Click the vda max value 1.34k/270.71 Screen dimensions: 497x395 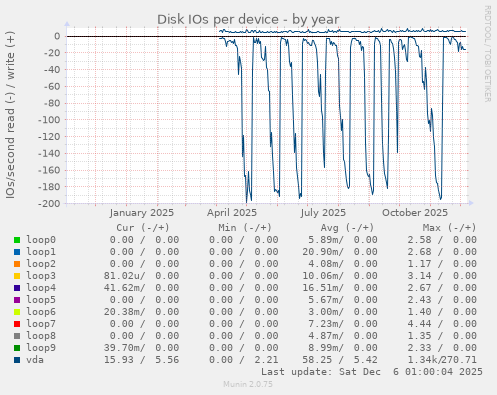coord(442,360)
